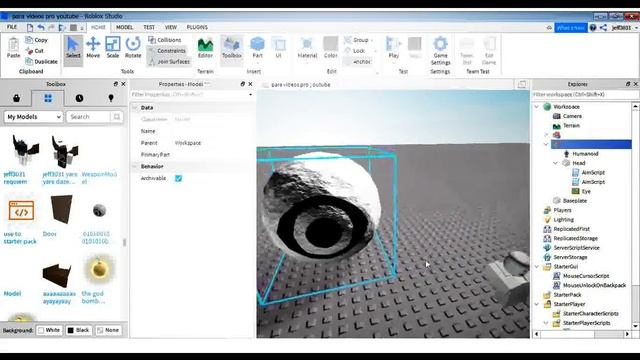Open the Terrain Editor
Image resolution: width=640 pixels, height=360 pixels.
point(205,48)
